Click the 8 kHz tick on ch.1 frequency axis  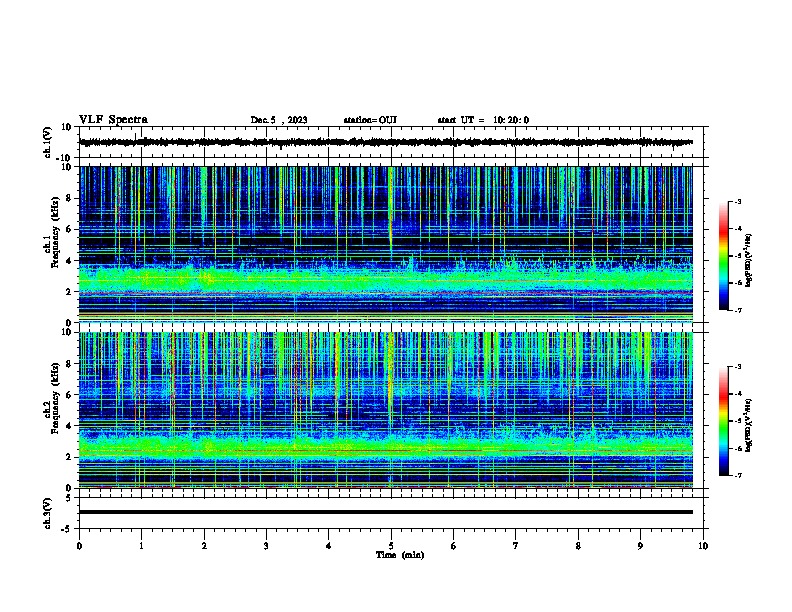69,198
